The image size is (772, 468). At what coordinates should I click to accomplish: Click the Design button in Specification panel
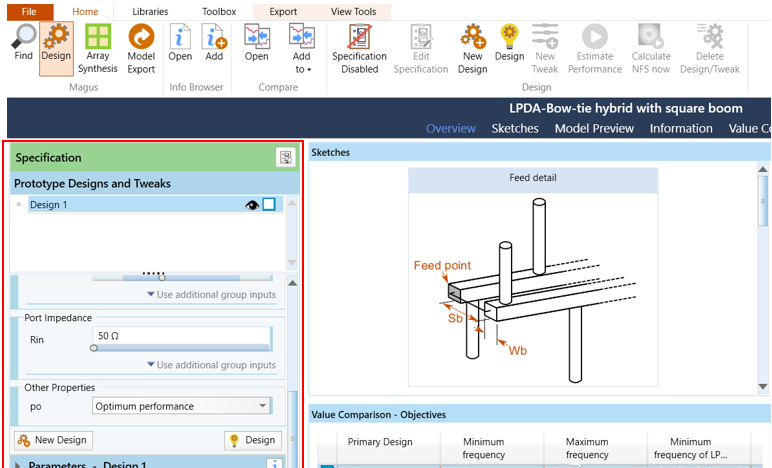point(253,440)
